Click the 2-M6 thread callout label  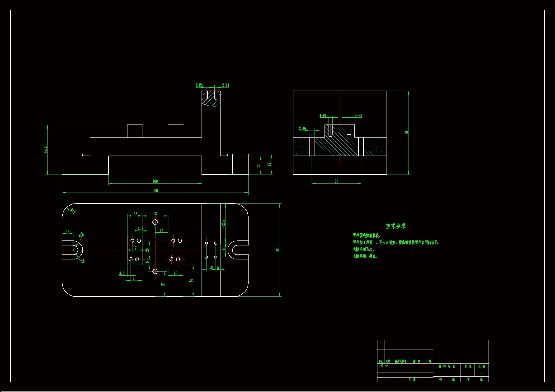coord(302,128)
